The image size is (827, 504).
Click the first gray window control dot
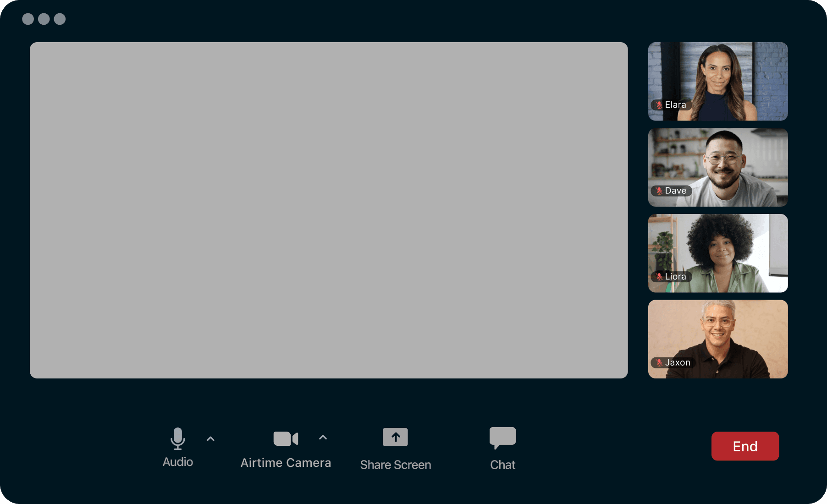[28, 19]
